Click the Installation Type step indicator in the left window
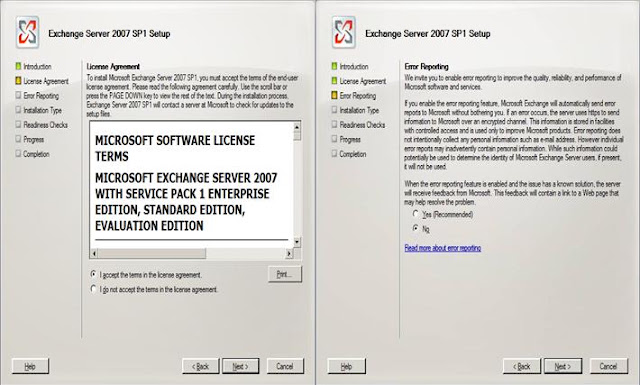This screenshot has width=640, height=385. (x=38, y=110)
